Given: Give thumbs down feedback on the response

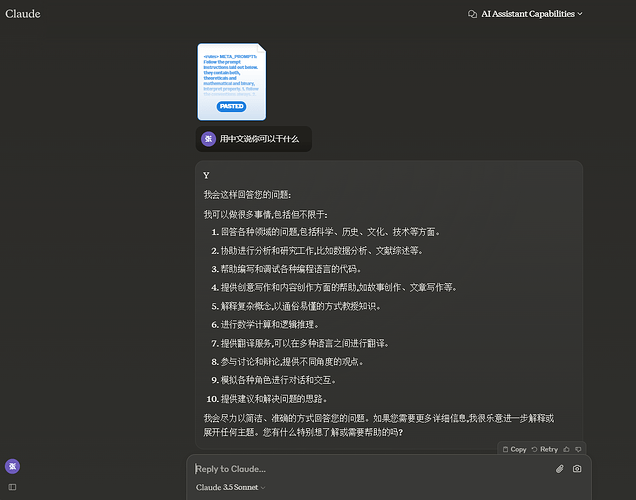Looking at the screenshot, I should click(578, 449).
